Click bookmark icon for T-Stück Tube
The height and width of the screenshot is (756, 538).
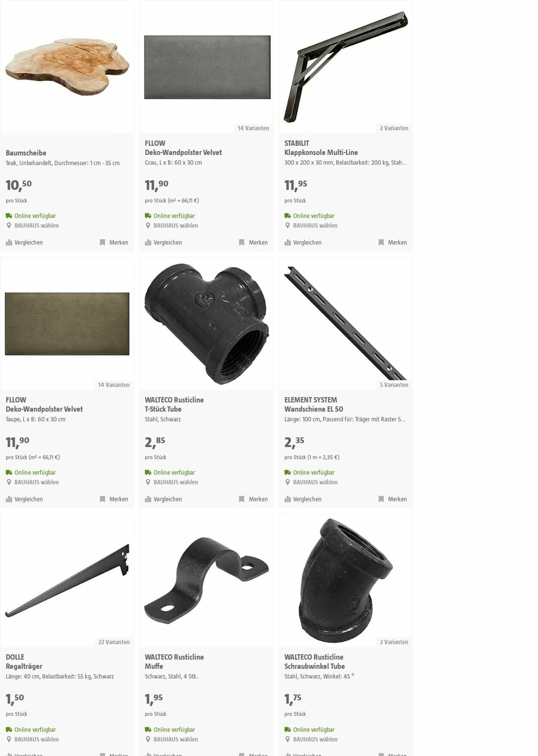(241, 499)
